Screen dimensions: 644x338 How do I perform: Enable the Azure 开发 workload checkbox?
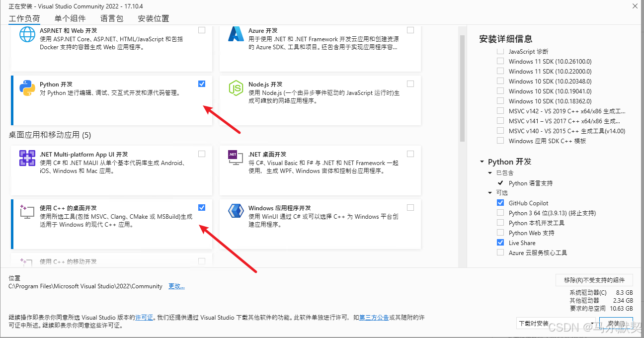(x=410, y=30)
